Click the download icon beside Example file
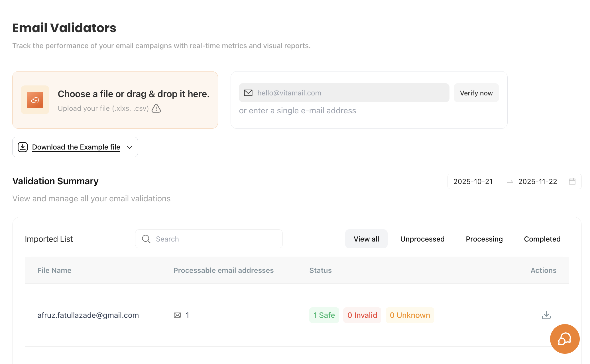 pyautogui.click(x=23, y=147)
